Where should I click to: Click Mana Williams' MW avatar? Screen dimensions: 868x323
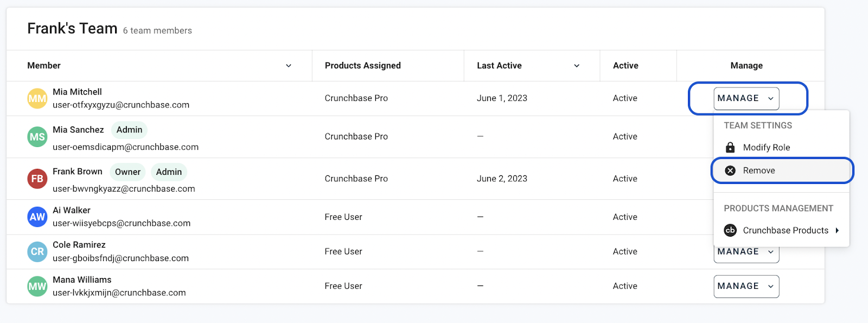click(x=37, y=286)
